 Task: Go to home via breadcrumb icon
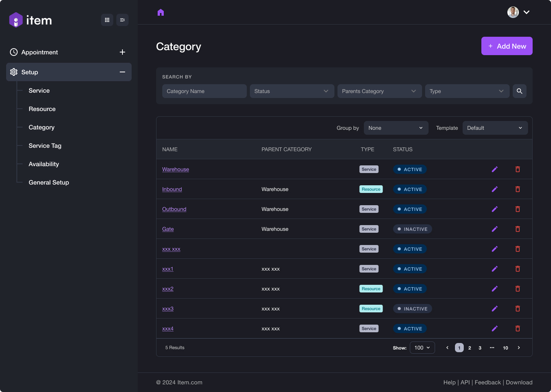(161, 12)
